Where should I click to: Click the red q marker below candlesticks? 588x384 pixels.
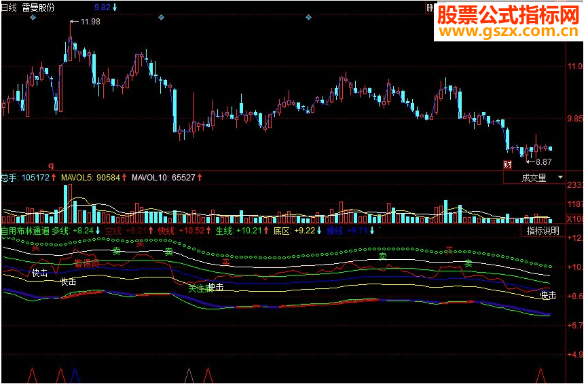52,166
